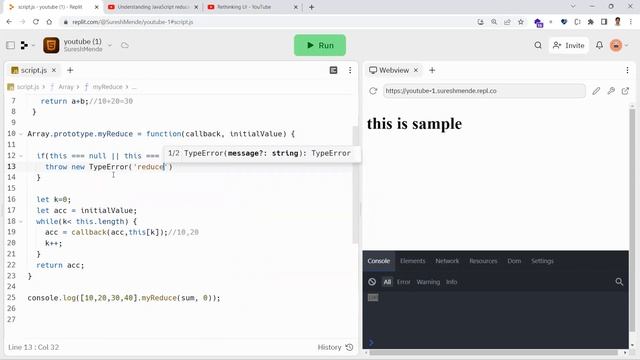Reload the browser page

36,22
